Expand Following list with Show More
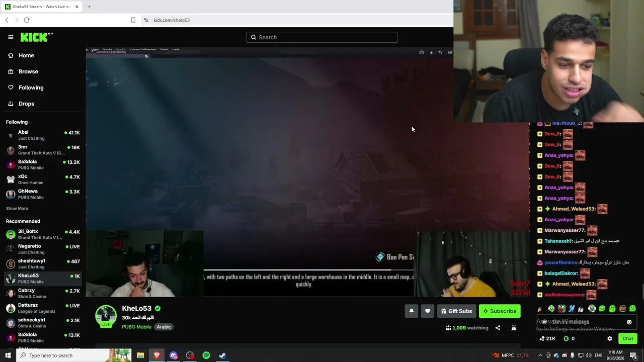Screen dimensions: 644x362 [17, 209]
